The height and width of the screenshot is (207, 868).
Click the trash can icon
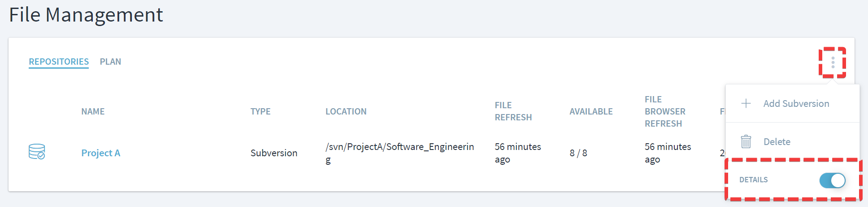746,141
